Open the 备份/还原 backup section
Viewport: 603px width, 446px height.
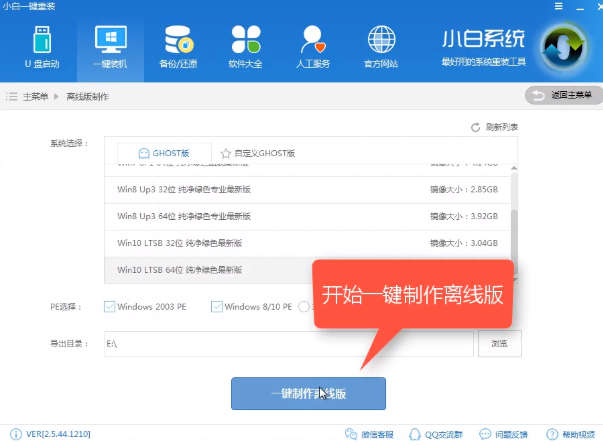pos(177,48)
